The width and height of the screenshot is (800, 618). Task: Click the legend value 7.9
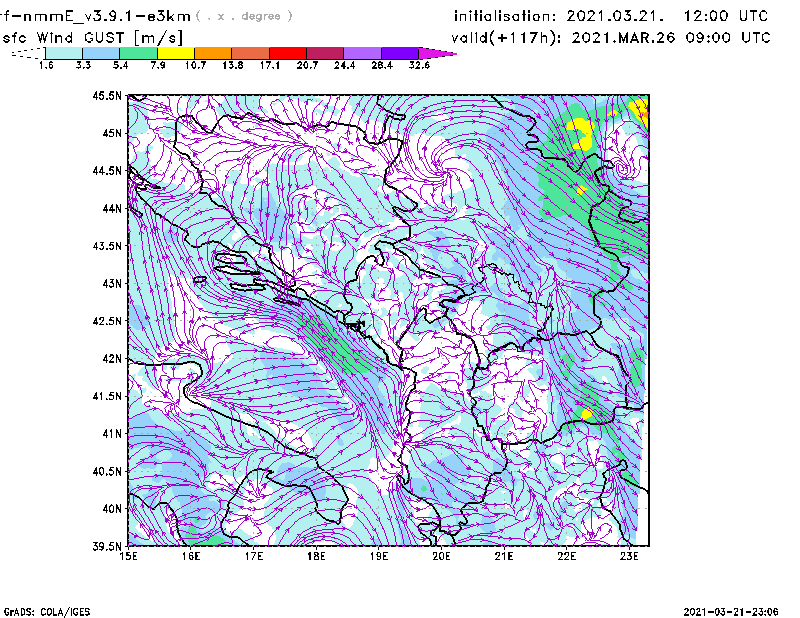pyautogui.click(x=158, y=65)
